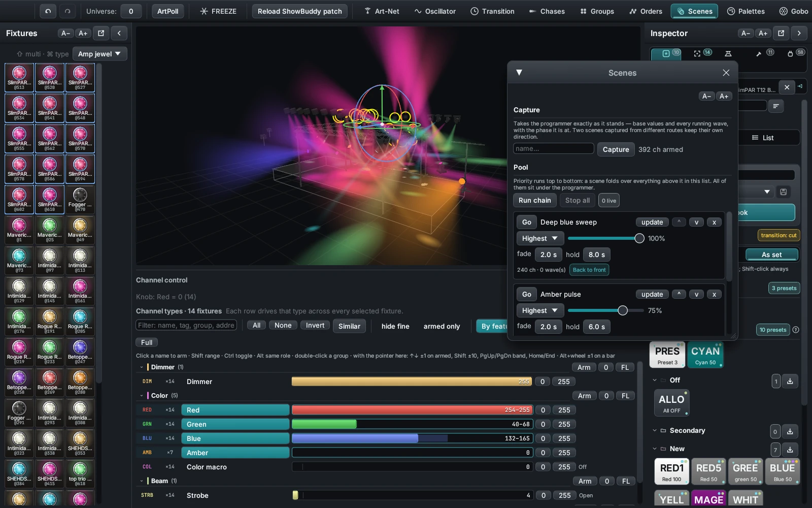Open the Inspector hammer tab with badge 11
The image size is (812, 508).
pos(764,53)
